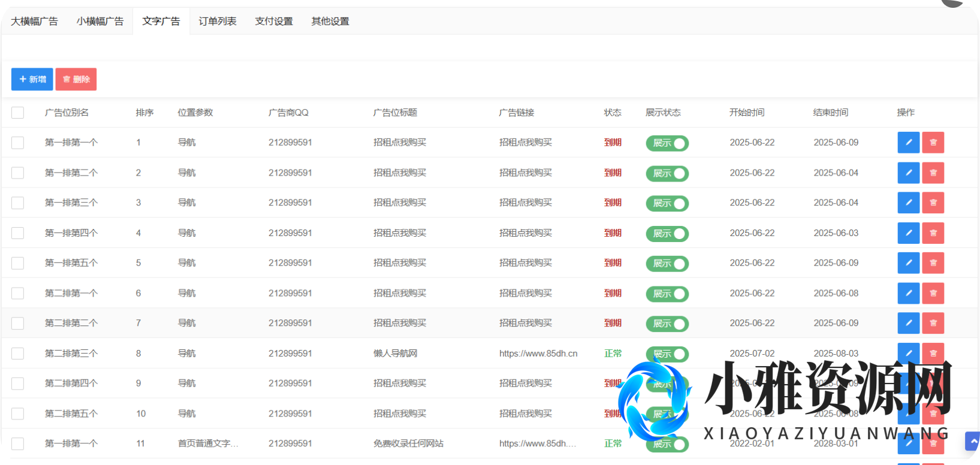Edit the 第一排第一个 sort 1 row
This screenshot has height=465, width=980.
click(x=908, y=143)
